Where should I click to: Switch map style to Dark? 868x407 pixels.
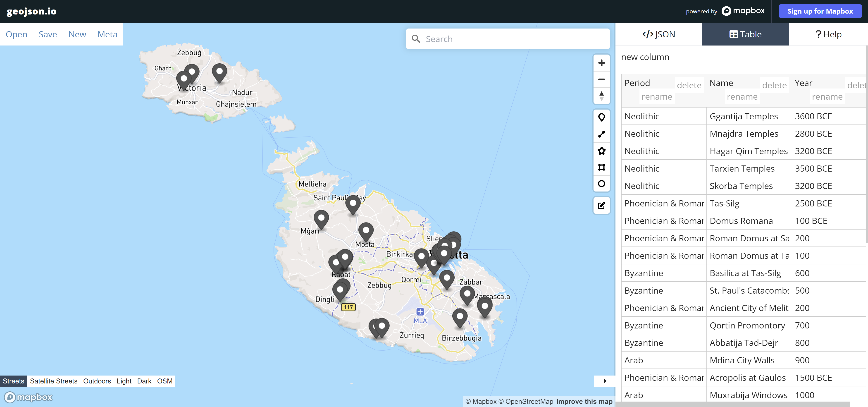(x=144, y=381)
